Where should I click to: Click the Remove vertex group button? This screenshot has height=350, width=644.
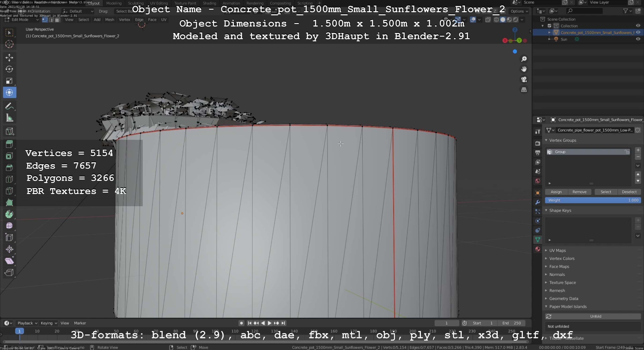[579, 192]
